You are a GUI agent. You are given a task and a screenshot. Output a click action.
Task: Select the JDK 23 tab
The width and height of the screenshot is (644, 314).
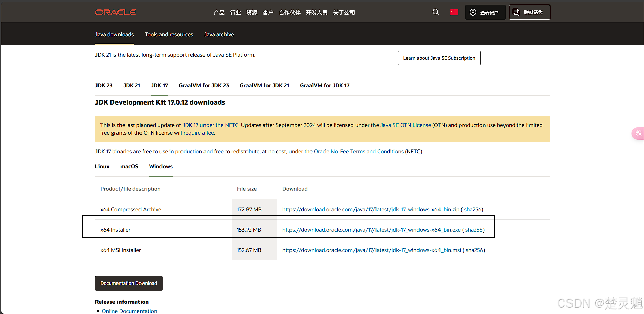pyautogui.click(x=104, y=85)
